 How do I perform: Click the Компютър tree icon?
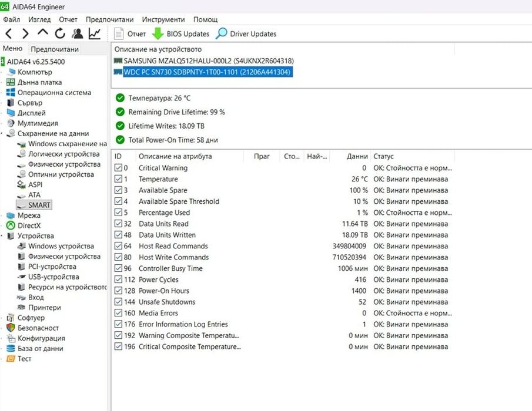pos(11,72)
